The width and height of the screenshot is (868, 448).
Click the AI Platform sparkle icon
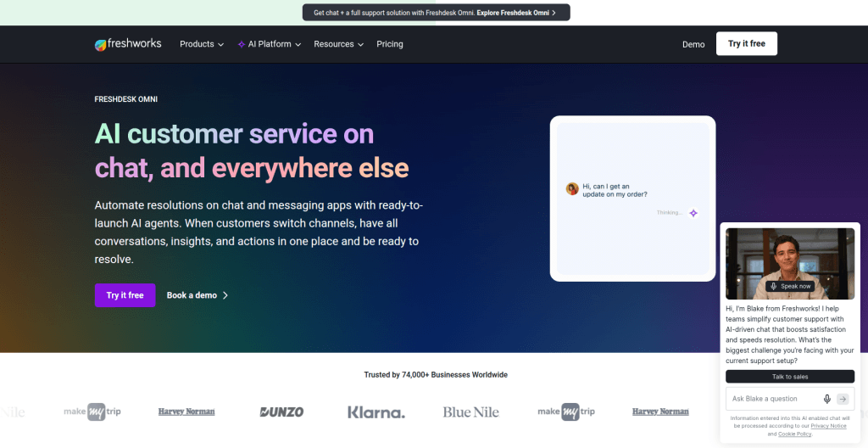pos(242,44)
